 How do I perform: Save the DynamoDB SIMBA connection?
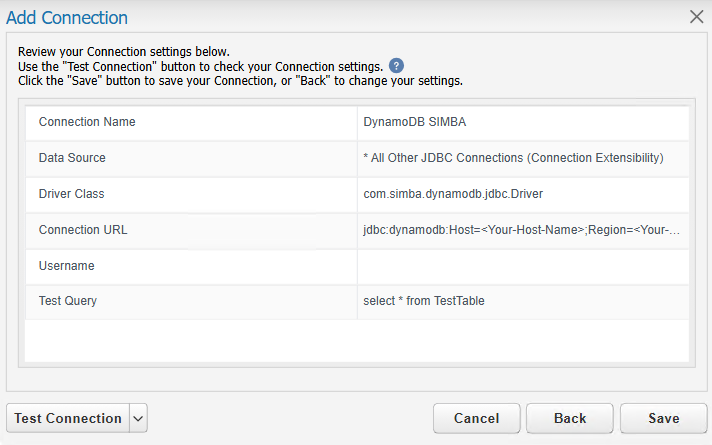coord(663,418)
